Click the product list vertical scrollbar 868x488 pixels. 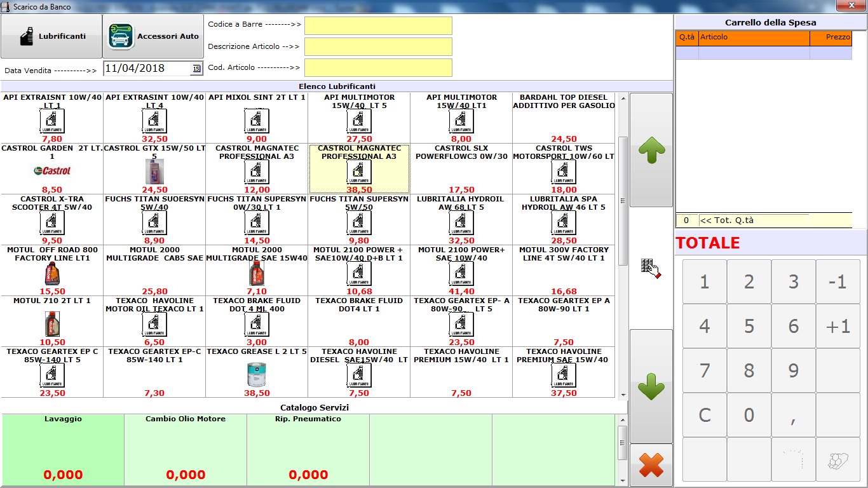[x=623, y=245]
